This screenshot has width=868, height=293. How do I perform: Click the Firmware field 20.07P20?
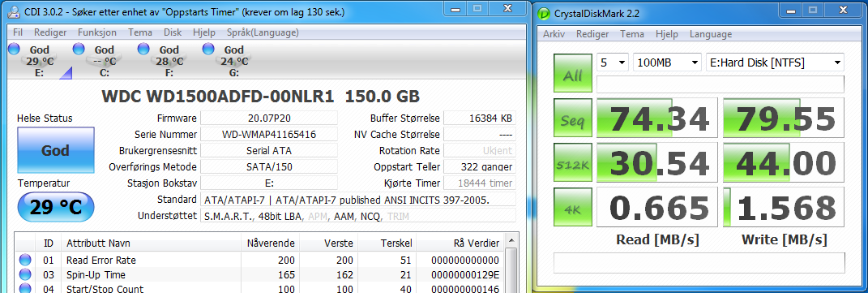pyautogui.click(x=268, y=118)
